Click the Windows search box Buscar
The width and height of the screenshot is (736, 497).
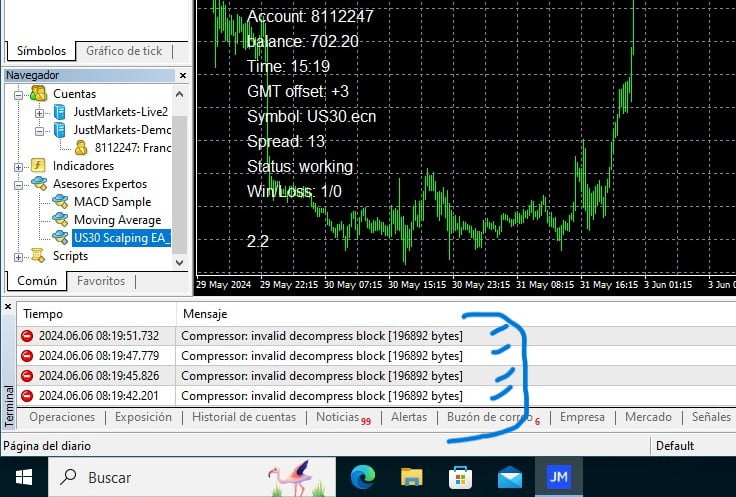click(x=150, y=477)
